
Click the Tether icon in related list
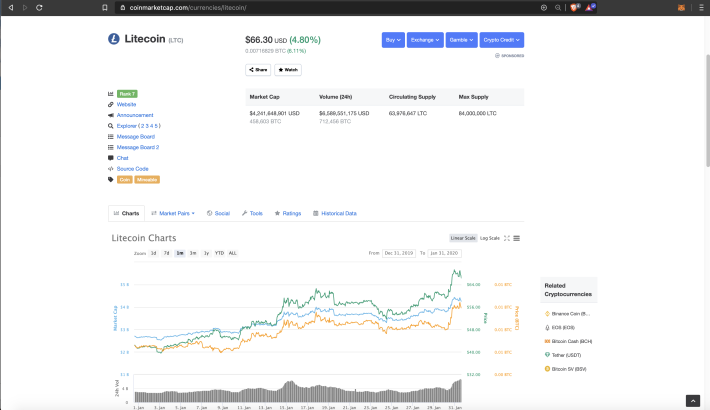pos(547,355)
